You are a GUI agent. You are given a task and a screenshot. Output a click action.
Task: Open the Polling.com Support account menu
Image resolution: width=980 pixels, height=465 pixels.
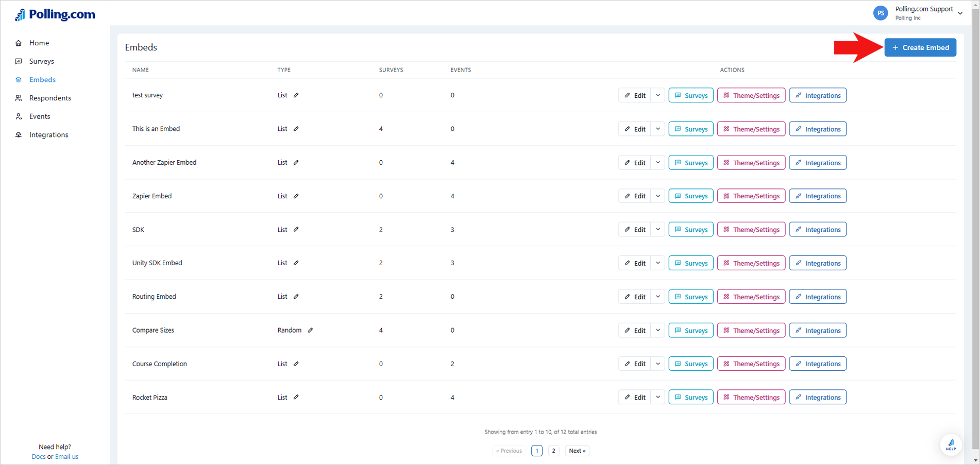click(x=918, y=13)
